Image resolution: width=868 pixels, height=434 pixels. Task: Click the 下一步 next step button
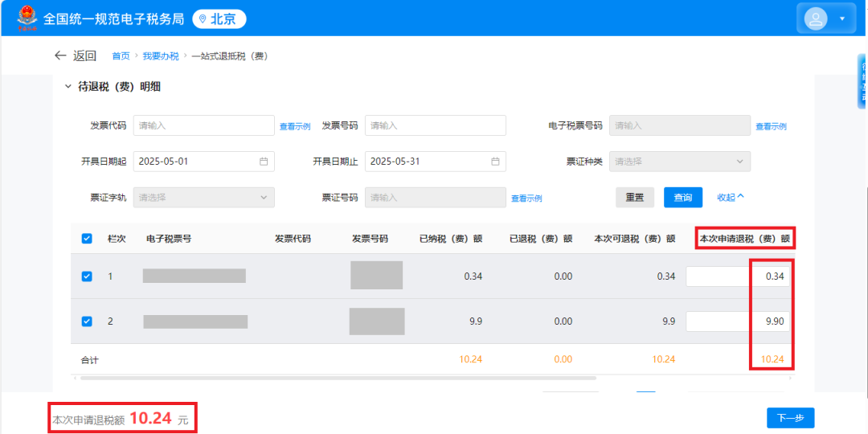pyautogui.click(x=791, y=418)
